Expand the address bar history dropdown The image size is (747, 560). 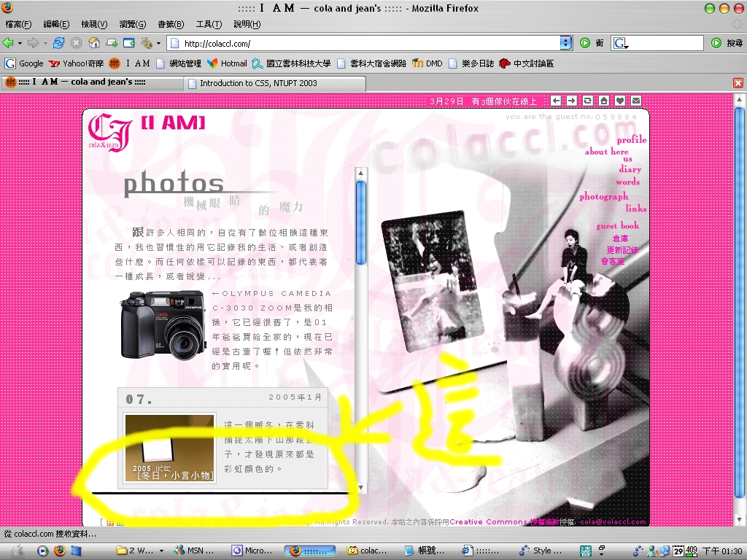click(x=565, y=43)
